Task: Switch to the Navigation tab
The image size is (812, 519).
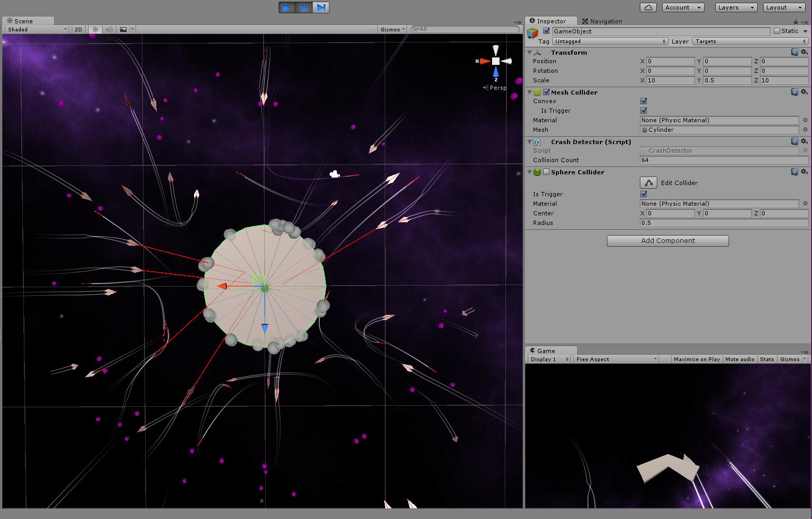Action: (x=602, y=21)
